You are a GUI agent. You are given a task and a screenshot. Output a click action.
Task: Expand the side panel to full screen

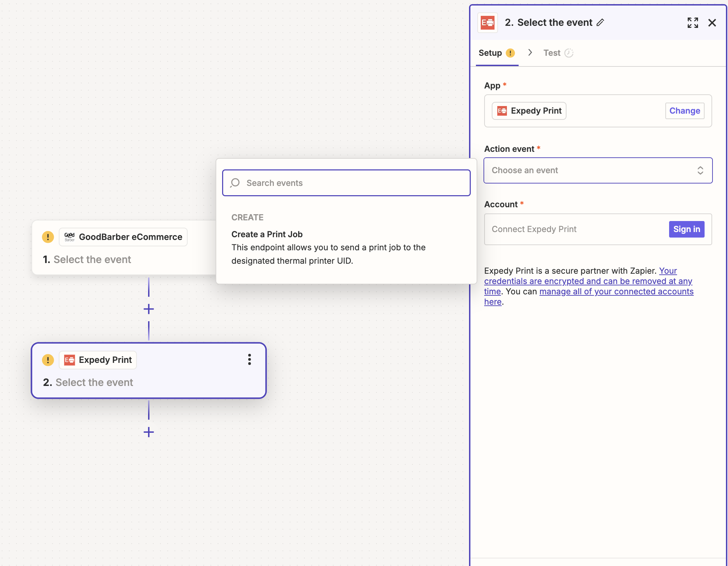693,23
